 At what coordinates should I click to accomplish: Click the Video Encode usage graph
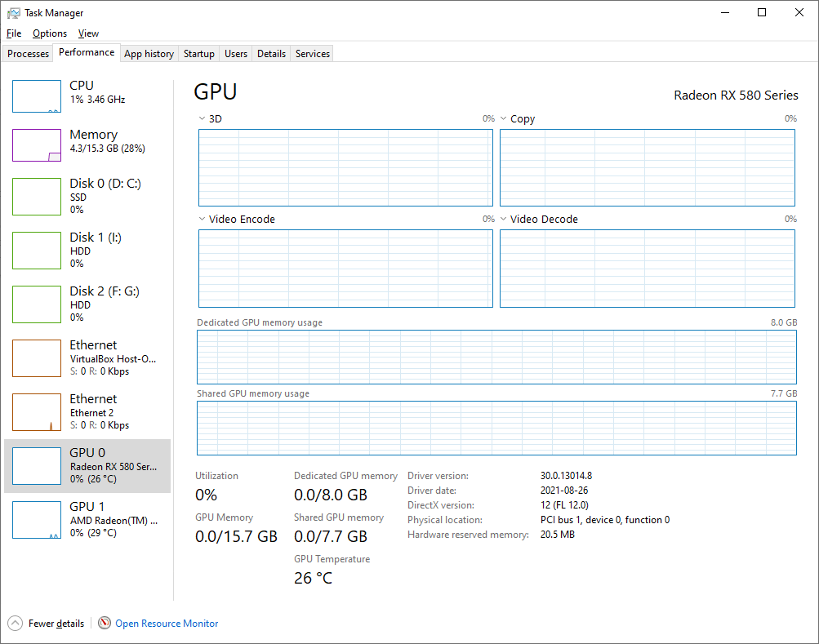(x=345, y=269)
